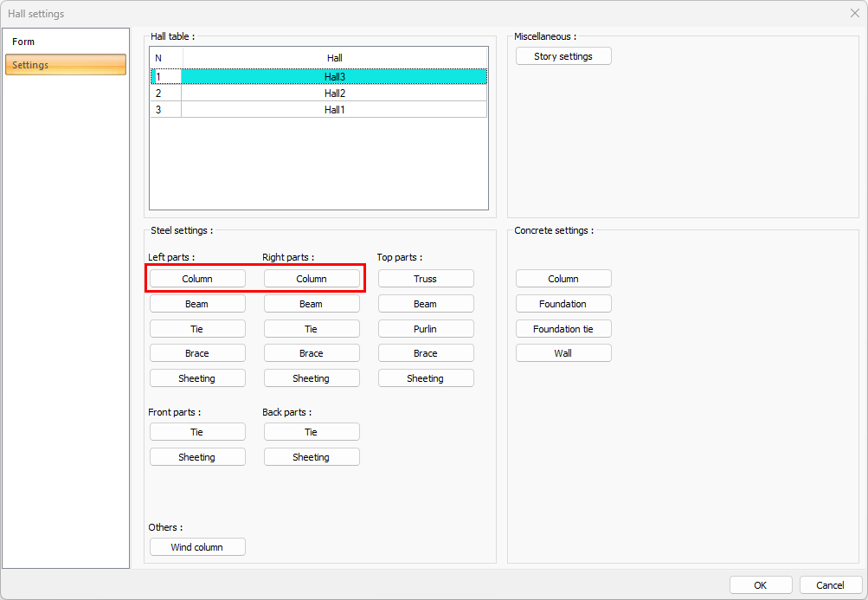Image resolution: width=868 pixels, height=600 pixels.
Task: Open Back parts Tie settings
Action: [312, 432]
